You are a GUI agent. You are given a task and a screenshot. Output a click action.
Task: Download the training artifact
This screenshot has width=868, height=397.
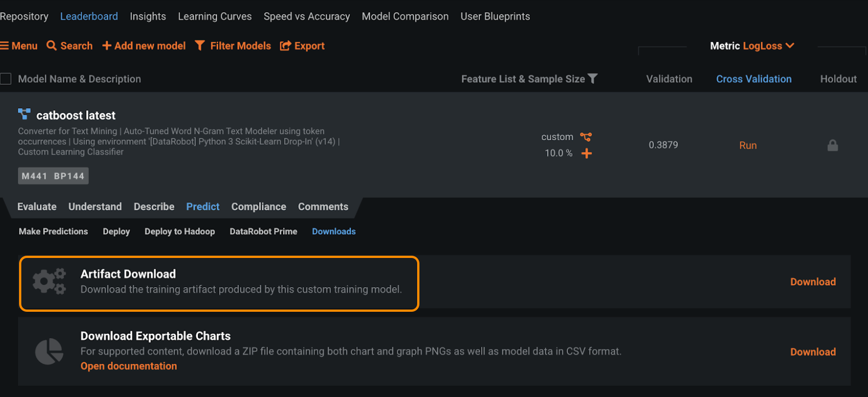click(812, 282)
